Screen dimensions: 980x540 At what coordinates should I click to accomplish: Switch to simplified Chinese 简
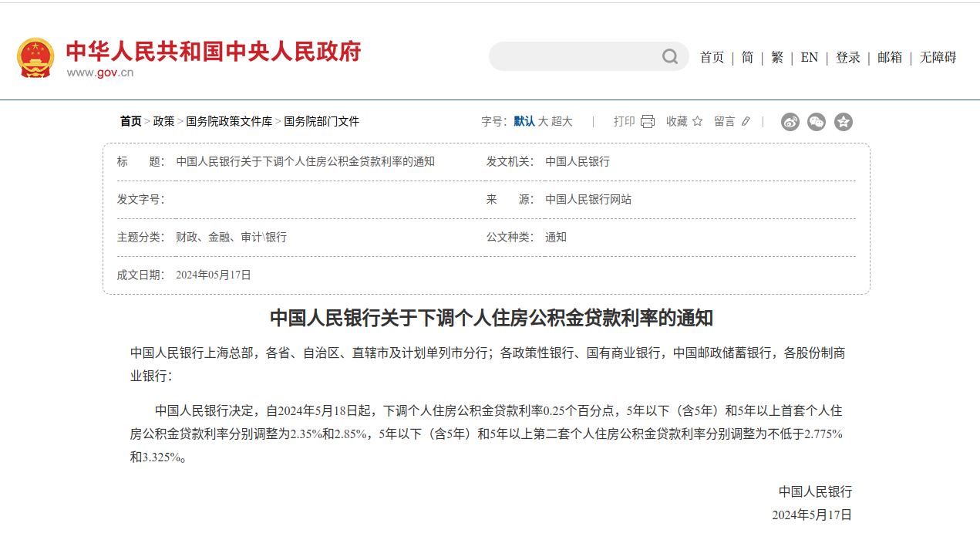(747, 57)
